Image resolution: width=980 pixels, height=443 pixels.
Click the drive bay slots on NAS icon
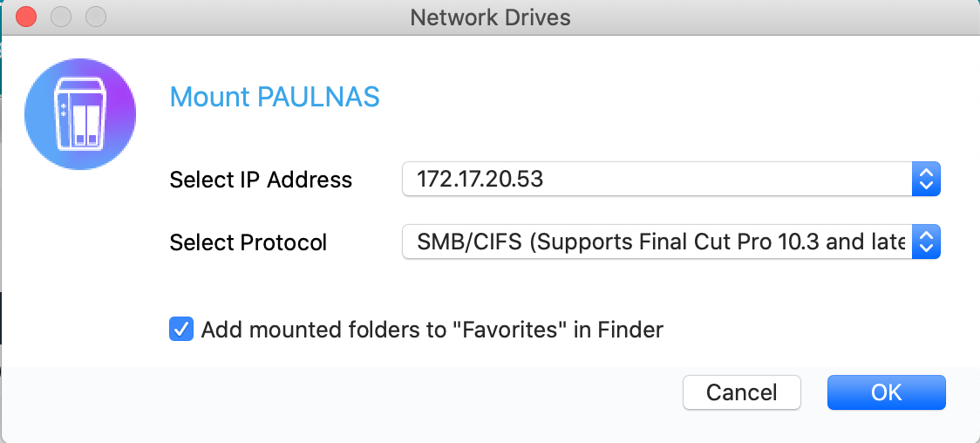(x=86, y=125)
